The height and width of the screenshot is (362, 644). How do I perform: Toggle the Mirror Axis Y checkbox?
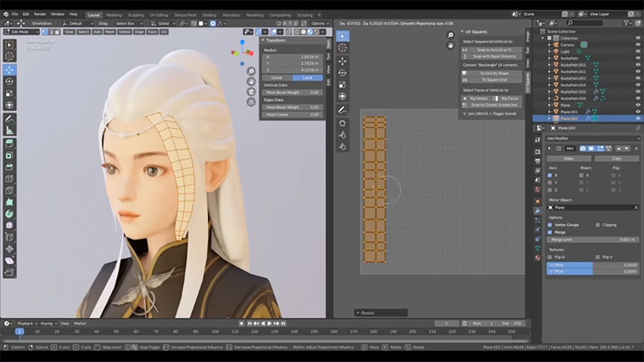[549, 182]
